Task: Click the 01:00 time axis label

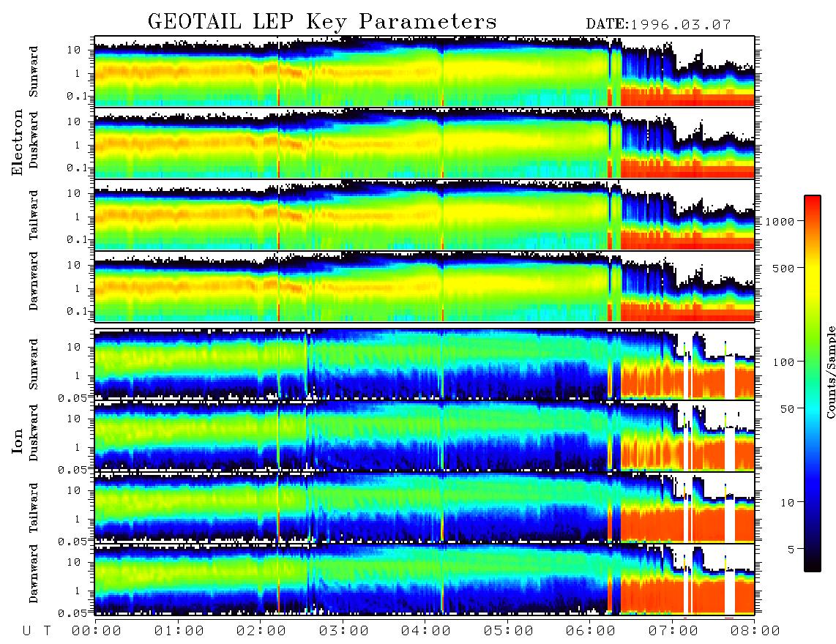Action: click(x=179, y=632)
